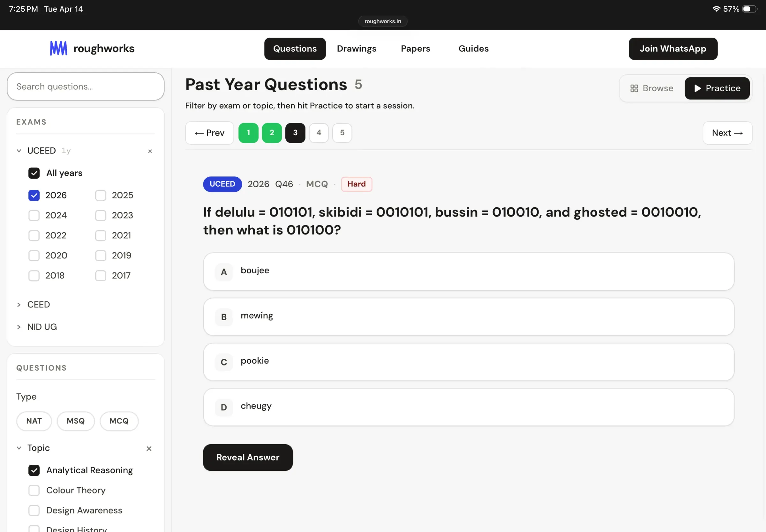The width and height of the screenshot is (766, 532).
Task: Click the roughworks logo icon
Action: [x=58, y=48]
